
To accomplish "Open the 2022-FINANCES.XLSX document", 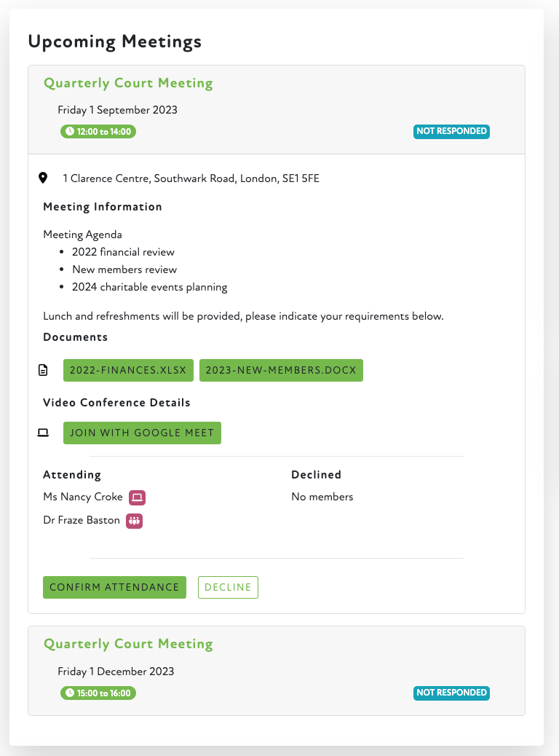I will [128, 370].
